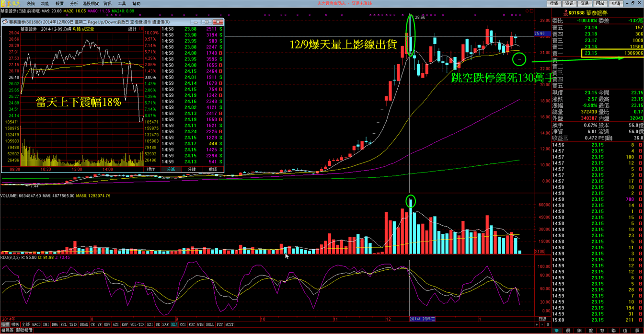The width and height of the screenshot is (644, 334).
Task: Click the app logo icon in top-left corner
Action: [11, 3]
